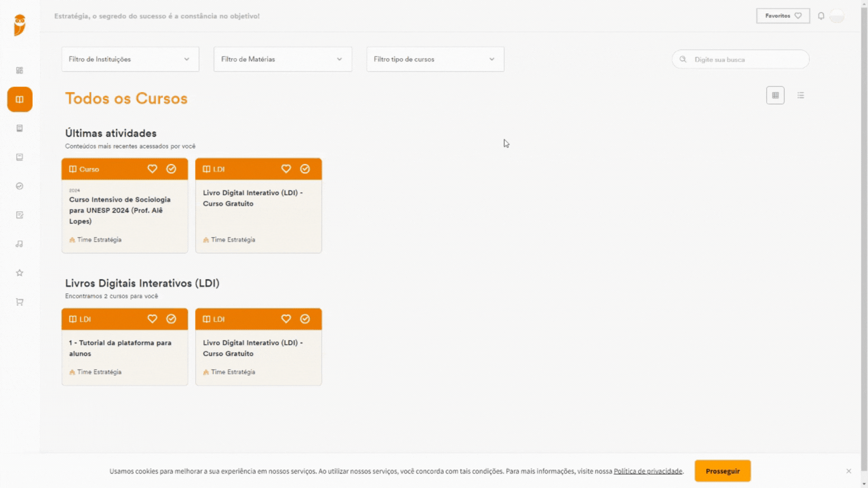Mark the LDI card in Últimas atividades complete
The width and height of the screenshot is (868, 488).
pyautogui.click(x=305, y=169)
